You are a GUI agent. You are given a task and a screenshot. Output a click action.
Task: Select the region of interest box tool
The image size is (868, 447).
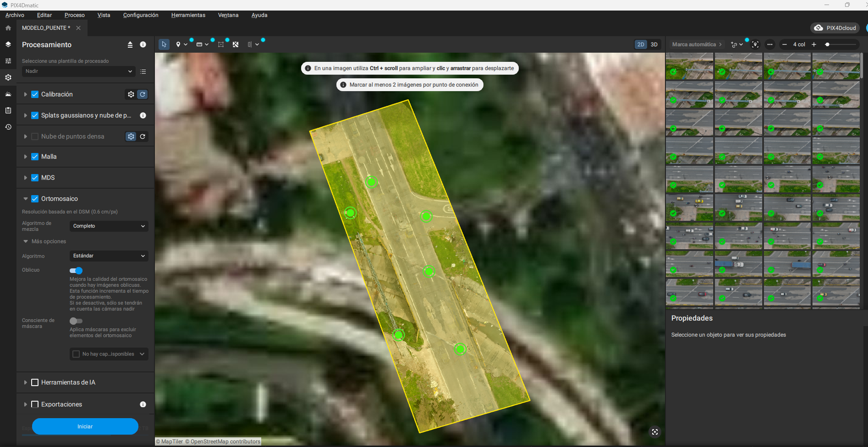(x=221, y=44)
